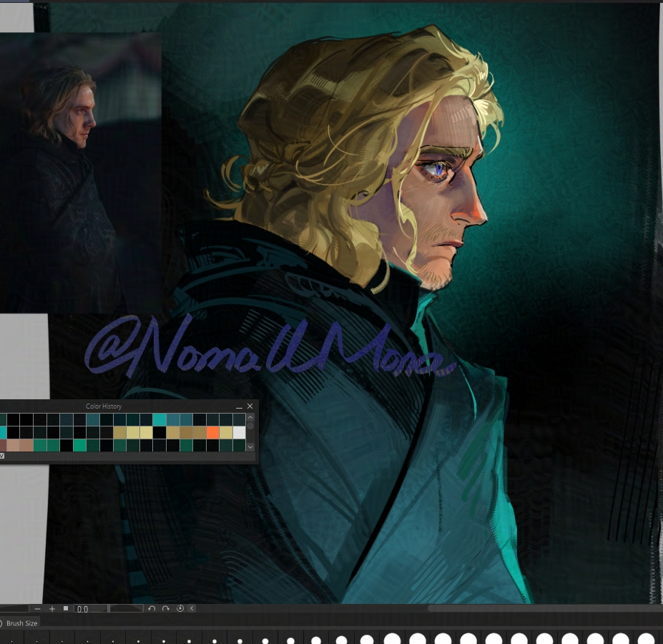Click the zoom out minus icon

(x=37, y=609)
